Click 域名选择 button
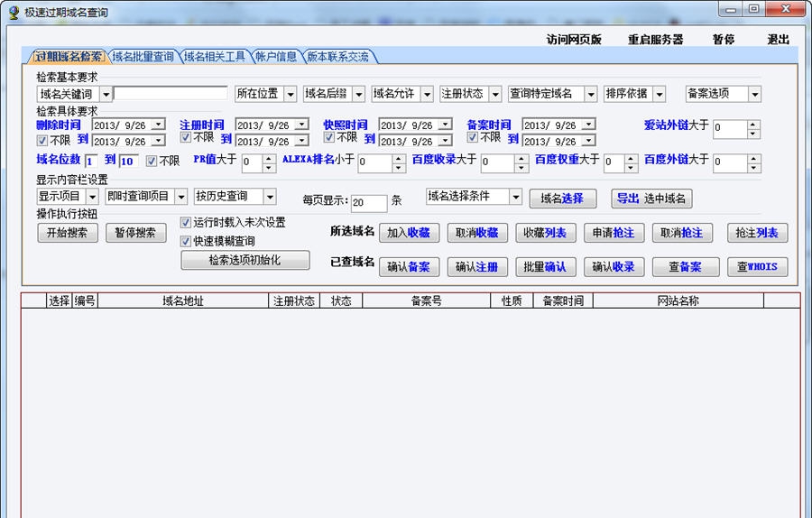The image size is (812, 518). 562,199
